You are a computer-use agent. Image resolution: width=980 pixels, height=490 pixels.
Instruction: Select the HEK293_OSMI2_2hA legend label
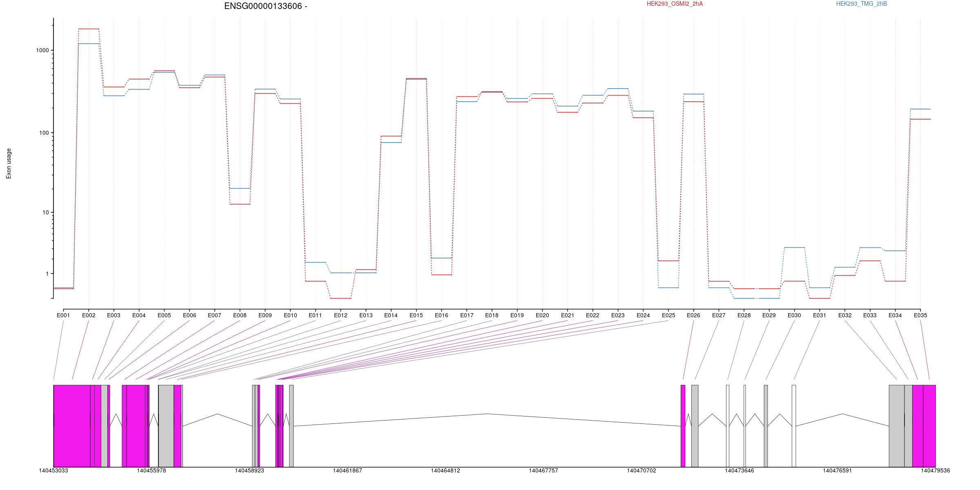[675, 4]
